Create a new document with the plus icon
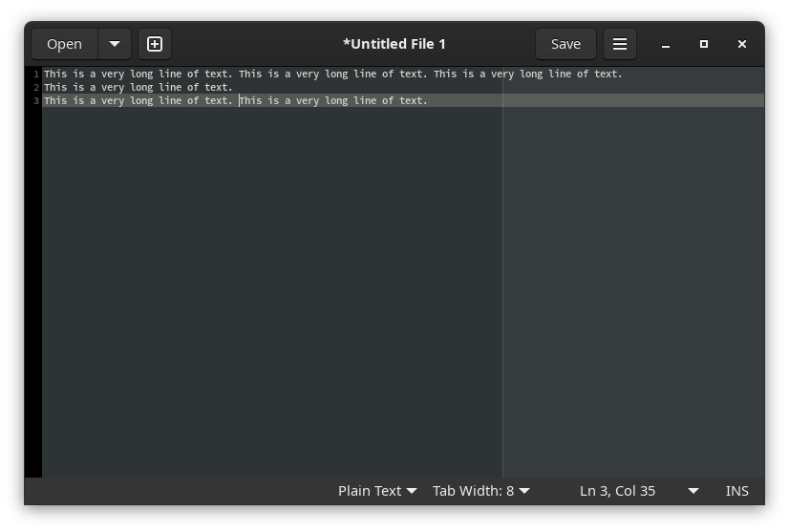This screenshot has width=789, height=532. (x=155, y=44)
